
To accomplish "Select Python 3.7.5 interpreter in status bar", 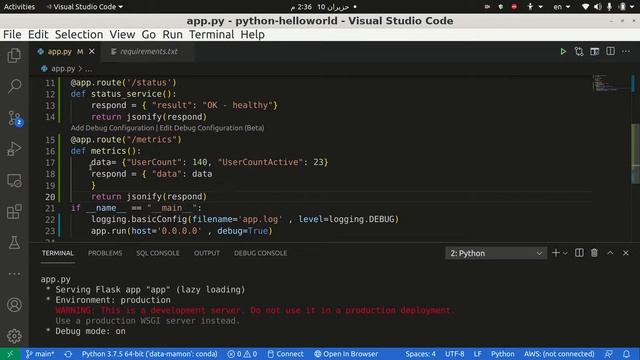I will [149, 354].
